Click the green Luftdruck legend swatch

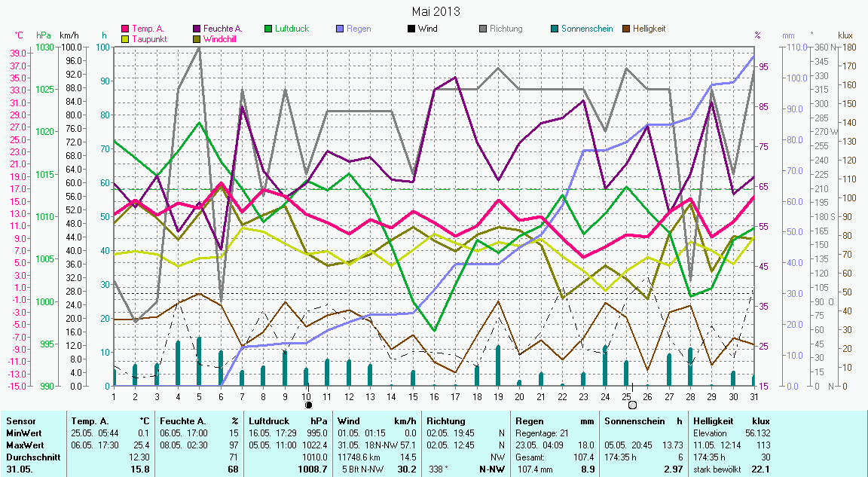268,29
